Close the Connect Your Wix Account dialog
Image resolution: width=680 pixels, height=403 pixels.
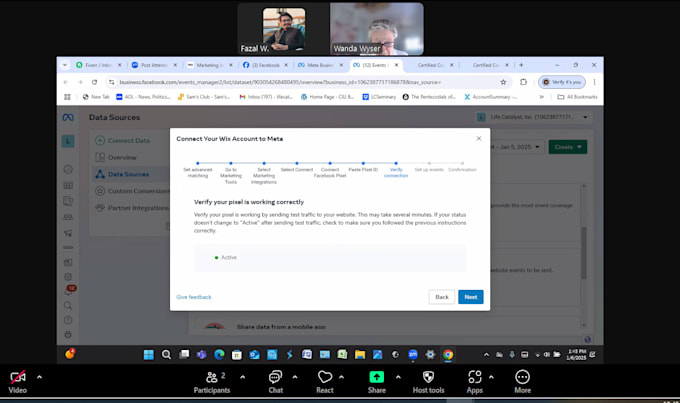(479, 138)
